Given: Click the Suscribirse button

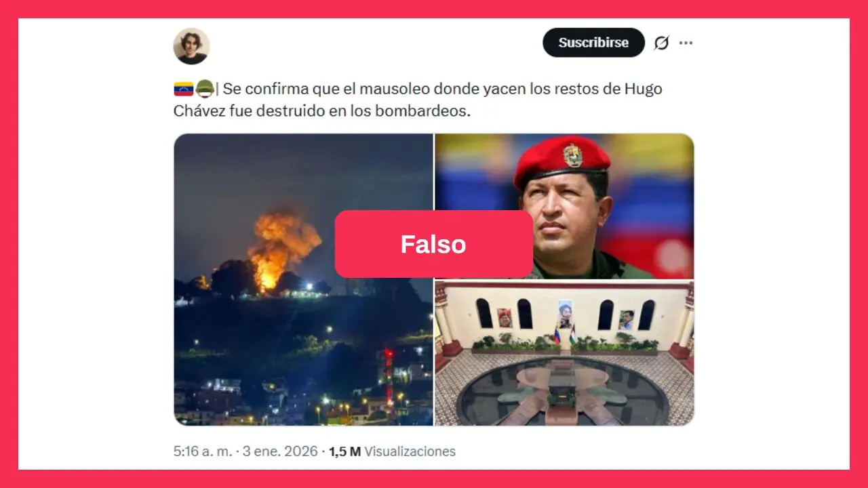Looking at the screenshot, I should pos(593,43).
